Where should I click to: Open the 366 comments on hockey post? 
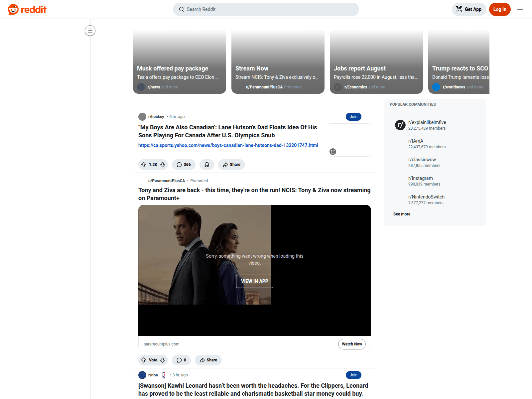pos(184,165)
